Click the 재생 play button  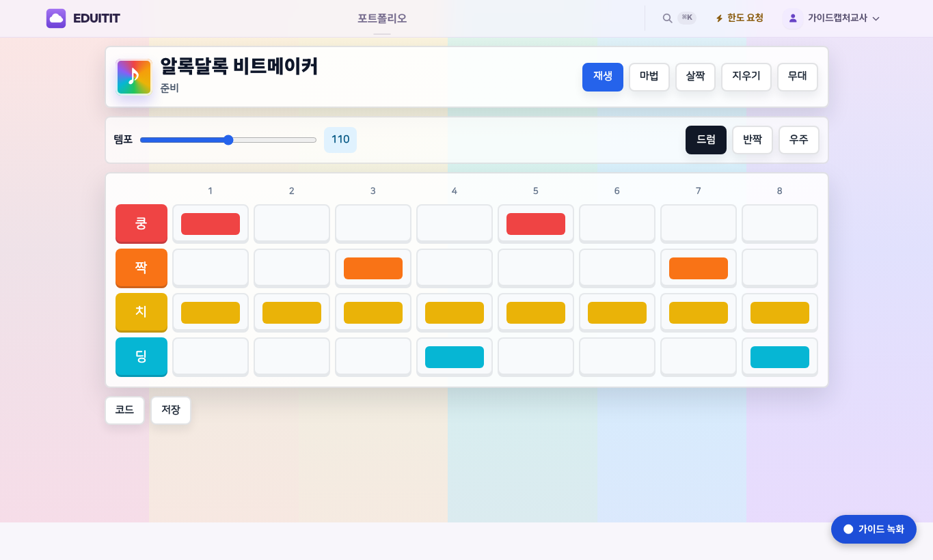pyautogui.click(x=603, y=76)
